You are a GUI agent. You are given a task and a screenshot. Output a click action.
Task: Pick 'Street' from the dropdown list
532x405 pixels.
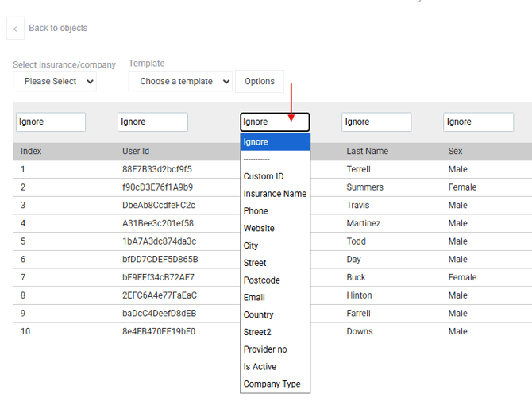pos(276,263)
